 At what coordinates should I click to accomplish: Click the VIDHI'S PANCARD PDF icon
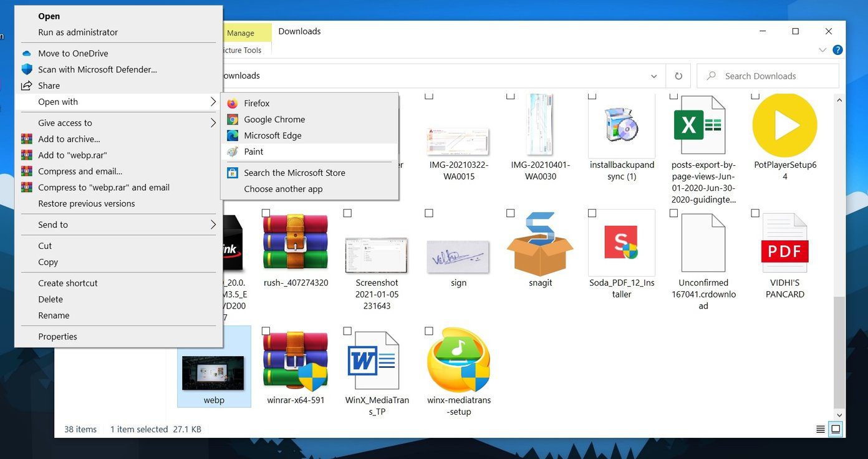(x=784, y=243)
